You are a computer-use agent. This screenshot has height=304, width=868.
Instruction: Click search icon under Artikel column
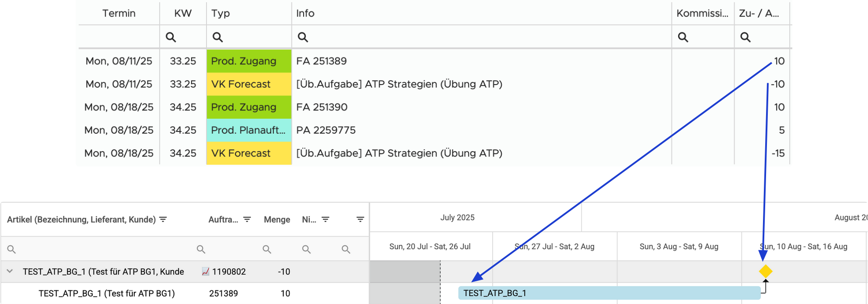coord(11,249)
